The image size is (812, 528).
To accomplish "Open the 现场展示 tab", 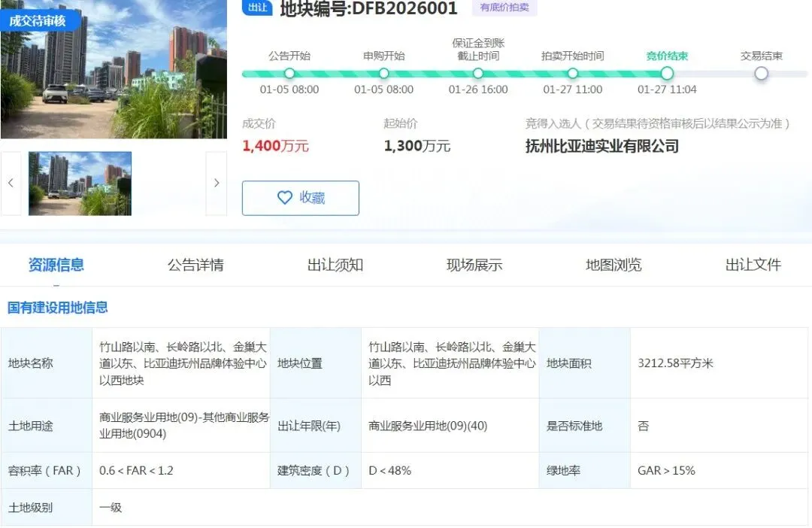I will pyautogui.click(x=474, y=265).
